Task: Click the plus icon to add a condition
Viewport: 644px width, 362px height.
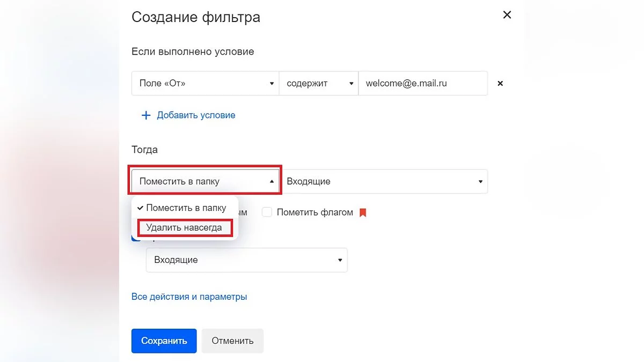Action: [x=145, y=115]
